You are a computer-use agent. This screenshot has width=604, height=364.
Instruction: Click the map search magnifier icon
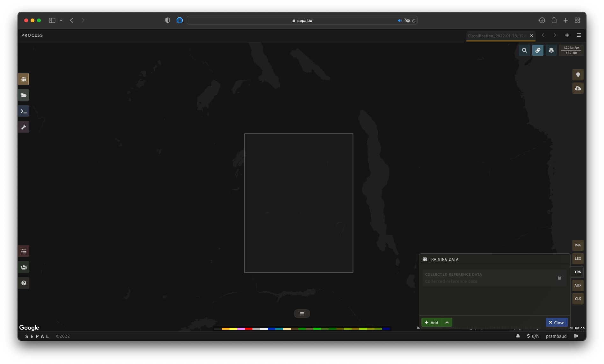point(524,50)
